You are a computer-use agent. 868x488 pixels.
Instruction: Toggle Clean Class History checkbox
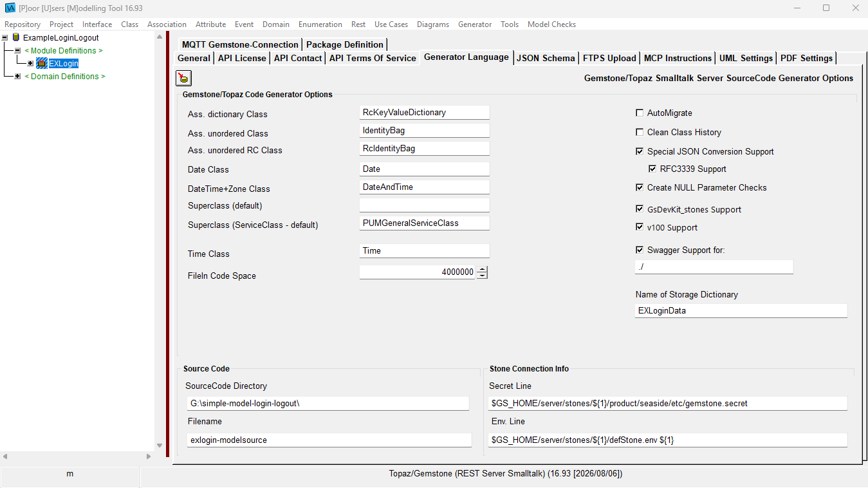(640, 132)
